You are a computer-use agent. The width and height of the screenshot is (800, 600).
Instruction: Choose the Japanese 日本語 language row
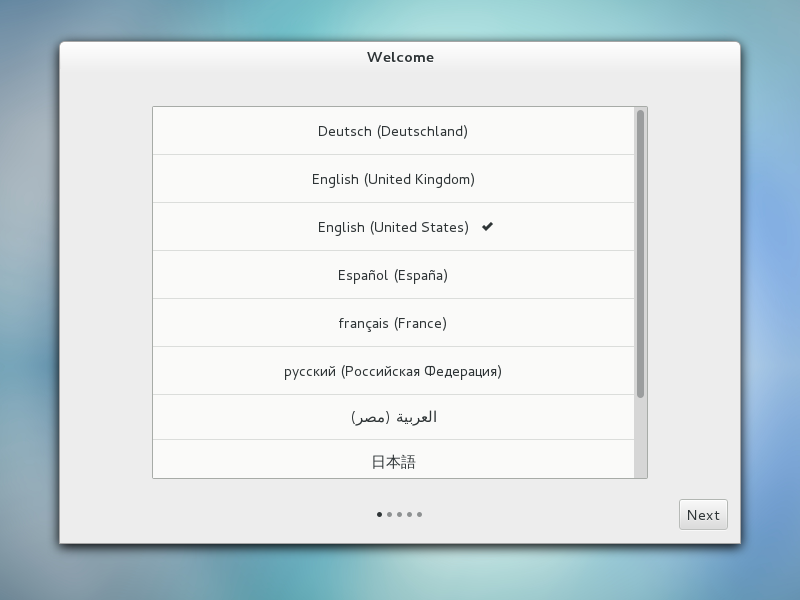point(393,459)
